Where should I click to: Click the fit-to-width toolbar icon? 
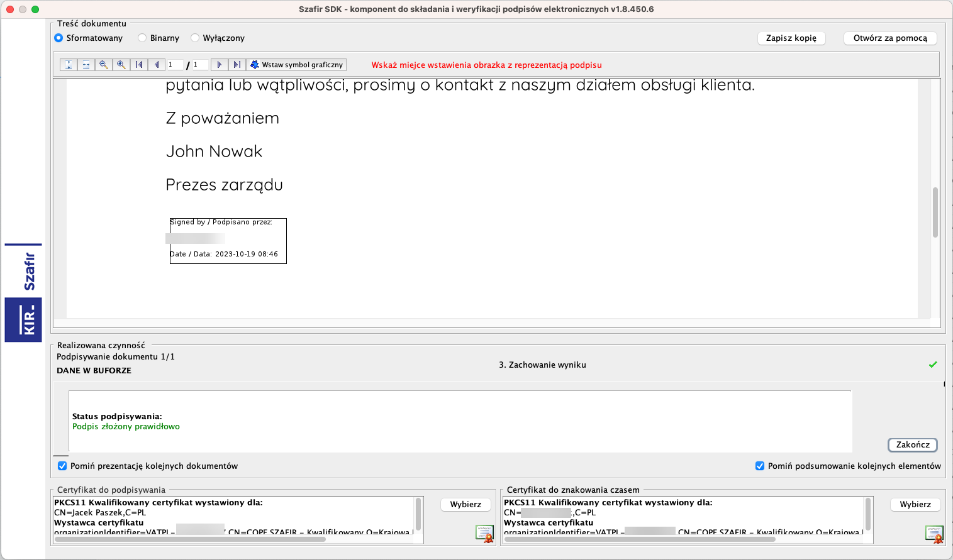tap(86, 65)
